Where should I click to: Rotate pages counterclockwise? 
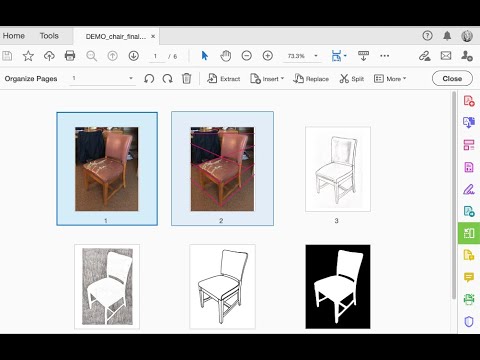click(149, 79)
